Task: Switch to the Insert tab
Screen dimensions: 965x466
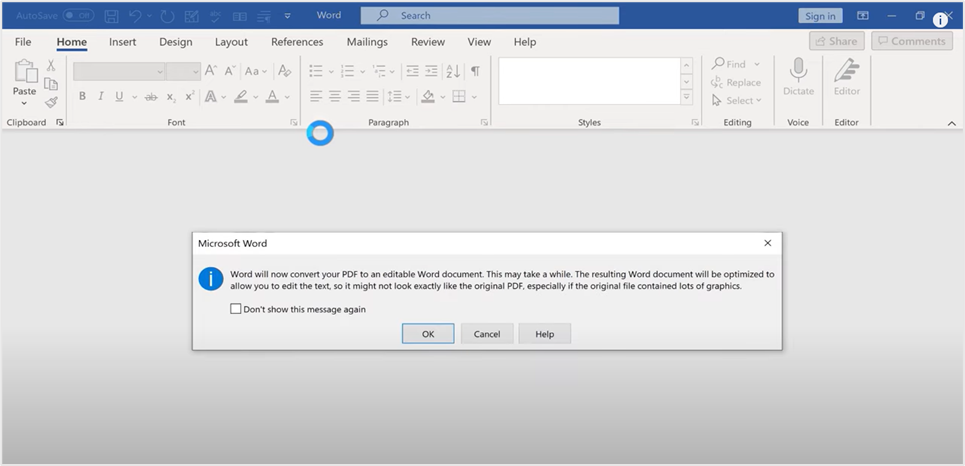Action: click(122, 42)
